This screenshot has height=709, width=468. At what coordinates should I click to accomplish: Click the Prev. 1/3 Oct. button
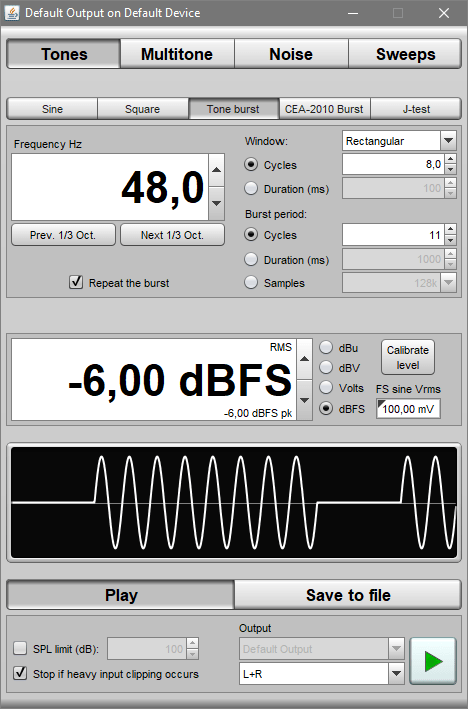(x=63, y=235)
